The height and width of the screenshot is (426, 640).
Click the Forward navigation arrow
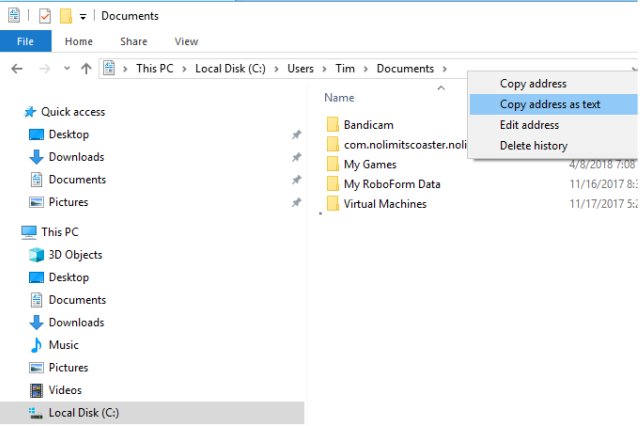44,69
